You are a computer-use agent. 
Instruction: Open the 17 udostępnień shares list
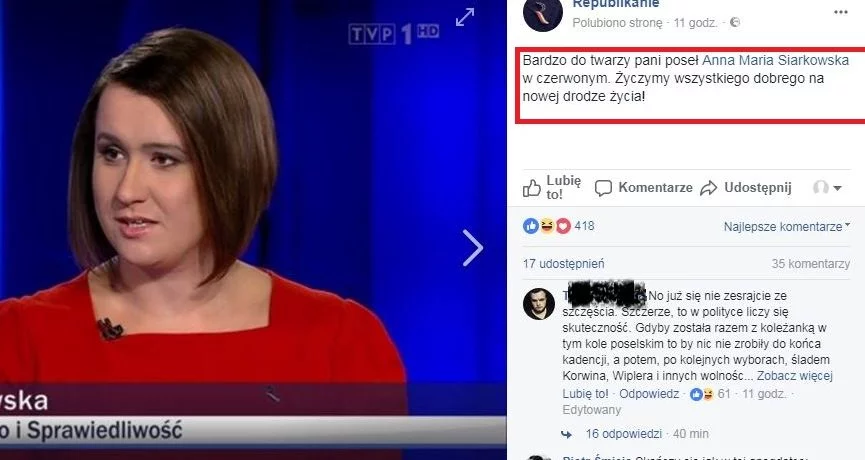[x=563, y=264]
